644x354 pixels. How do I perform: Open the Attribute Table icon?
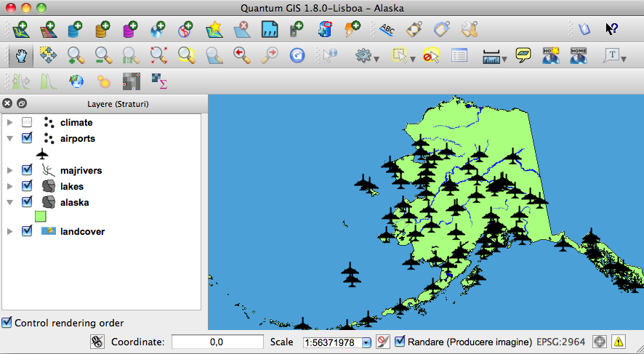tap(459, 55)
